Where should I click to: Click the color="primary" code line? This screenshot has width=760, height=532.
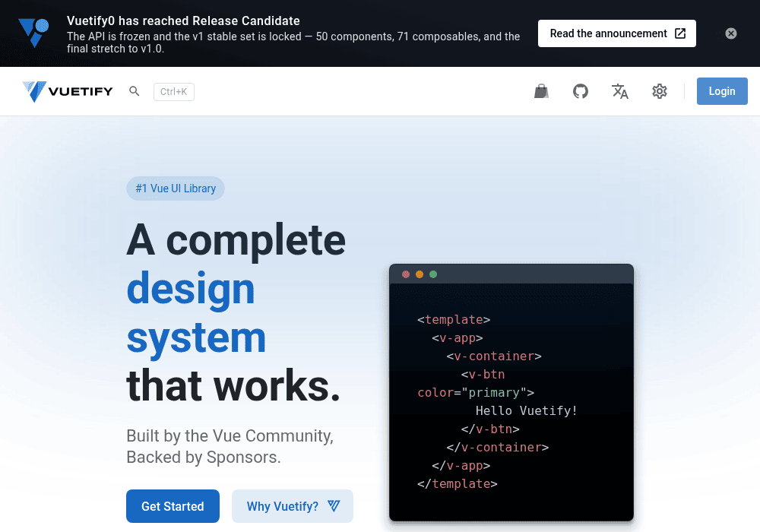[476, 392]
